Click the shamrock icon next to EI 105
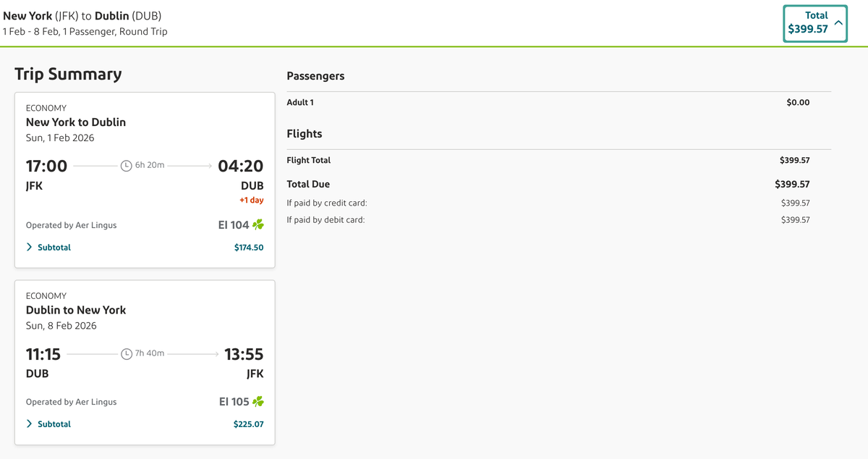 259,401
